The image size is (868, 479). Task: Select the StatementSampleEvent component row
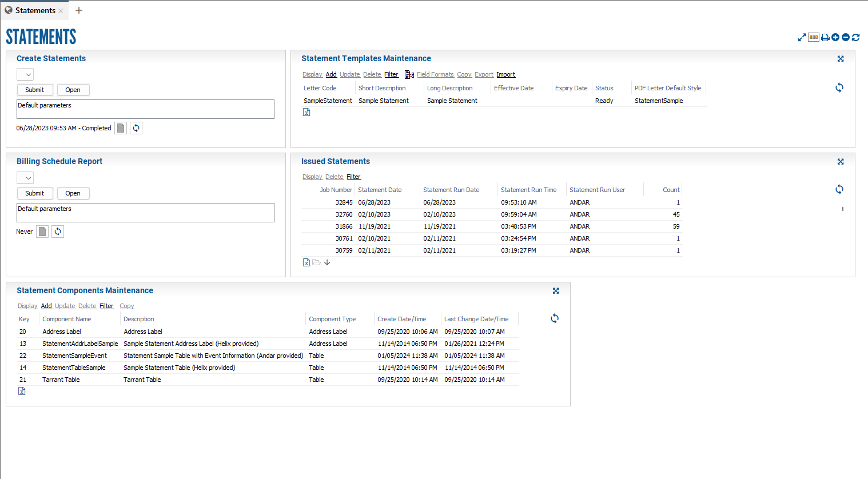point(268,356)
